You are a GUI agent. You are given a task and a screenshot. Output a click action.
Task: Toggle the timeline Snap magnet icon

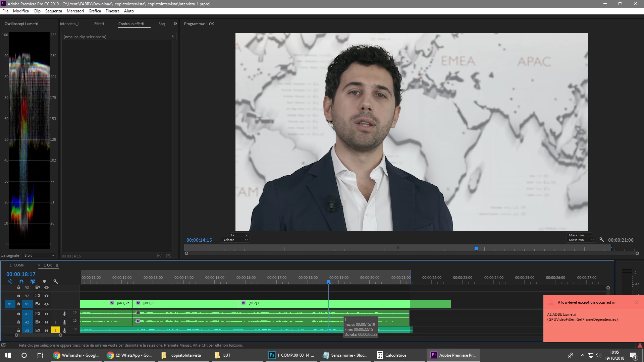[21, 282]
